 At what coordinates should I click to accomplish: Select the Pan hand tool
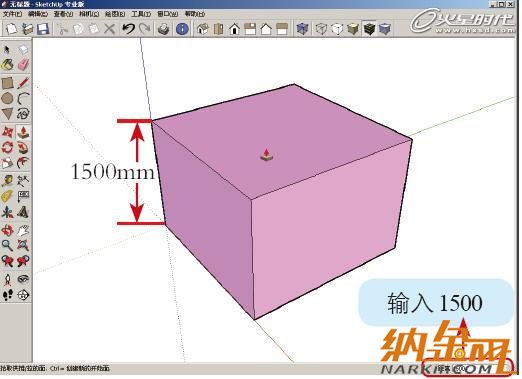pyautogui.click(x=23, y=230)
